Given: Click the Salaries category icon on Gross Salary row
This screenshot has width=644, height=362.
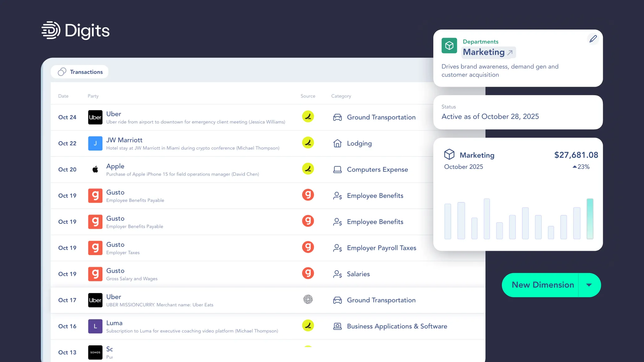Looking at the screenshot, I should click(338, 274).
